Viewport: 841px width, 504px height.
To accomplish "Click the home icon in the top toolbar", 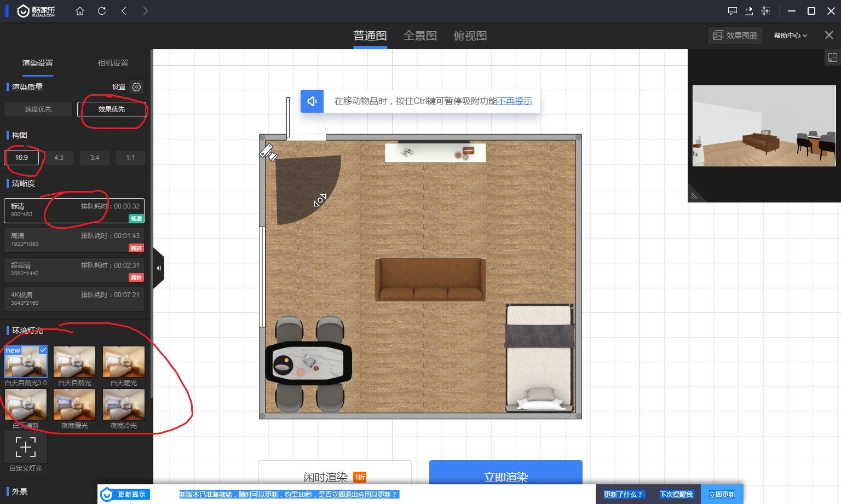I will (x=80, y=11).
